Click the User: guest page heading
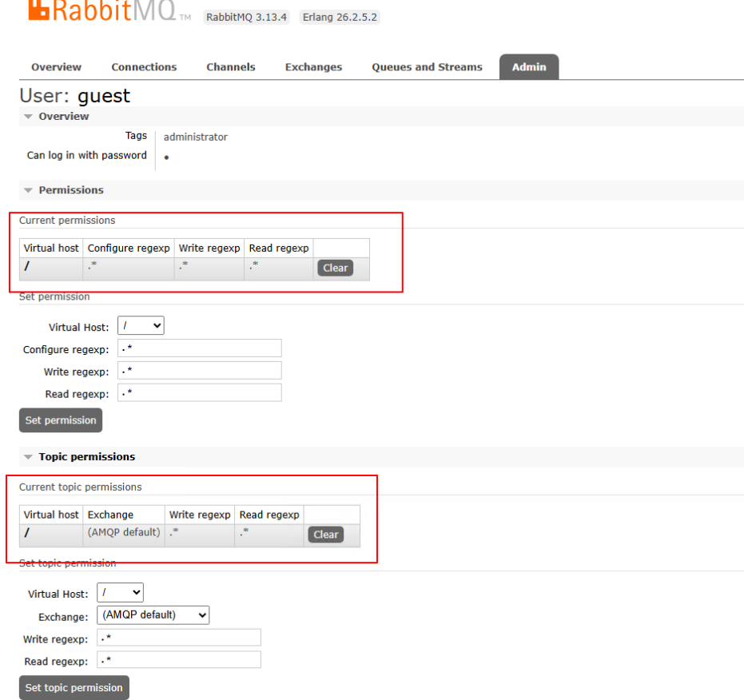 [x=74, y=96]
